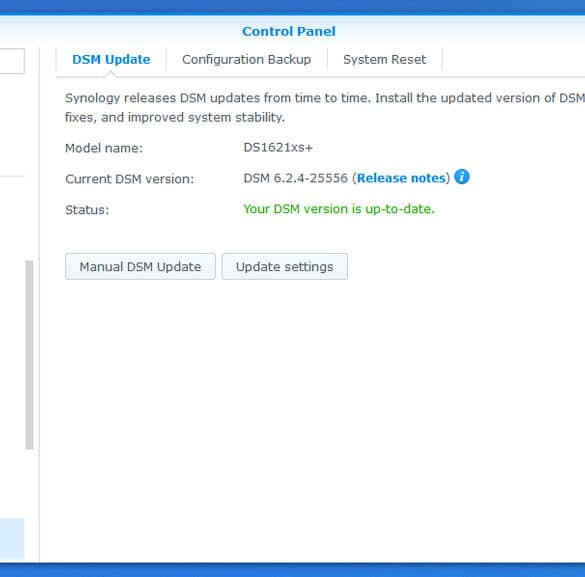Click the 'Status:' label
This screenshot has height=577, width=585.
click(x=87, y=210)
